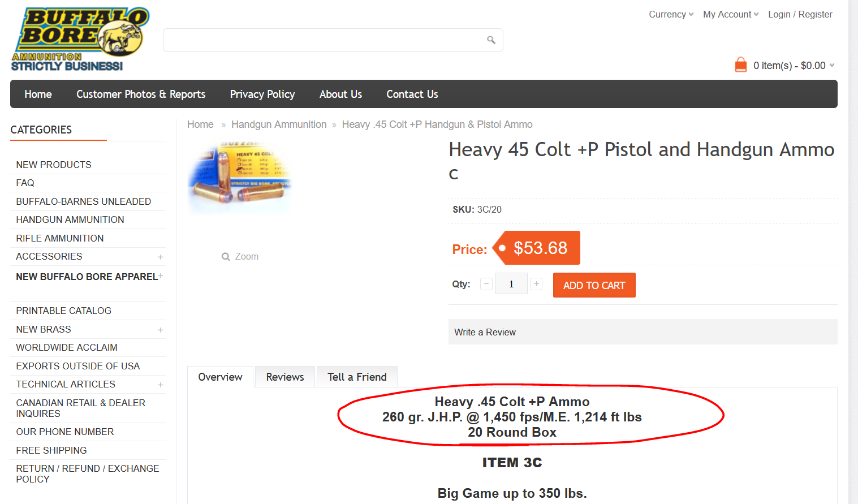Viewport: 858px width, 504px height.
Task: Expand the Accessories category
Action: tap(160, 257)
